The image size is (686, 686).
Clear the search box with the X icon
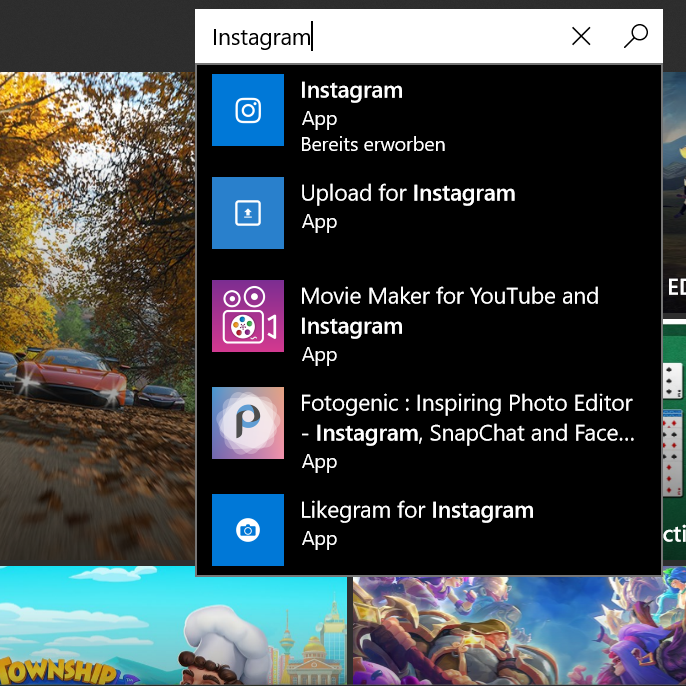click(x=581, y=36)
